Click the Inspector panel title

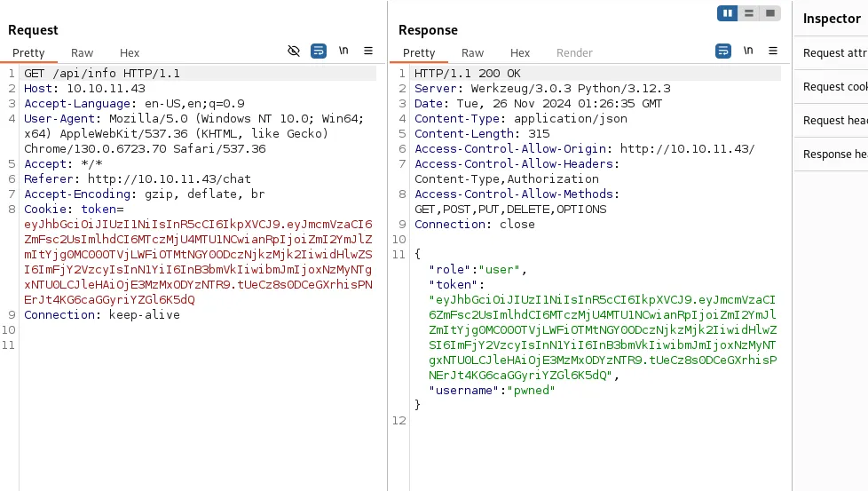[x=832, y=19]
